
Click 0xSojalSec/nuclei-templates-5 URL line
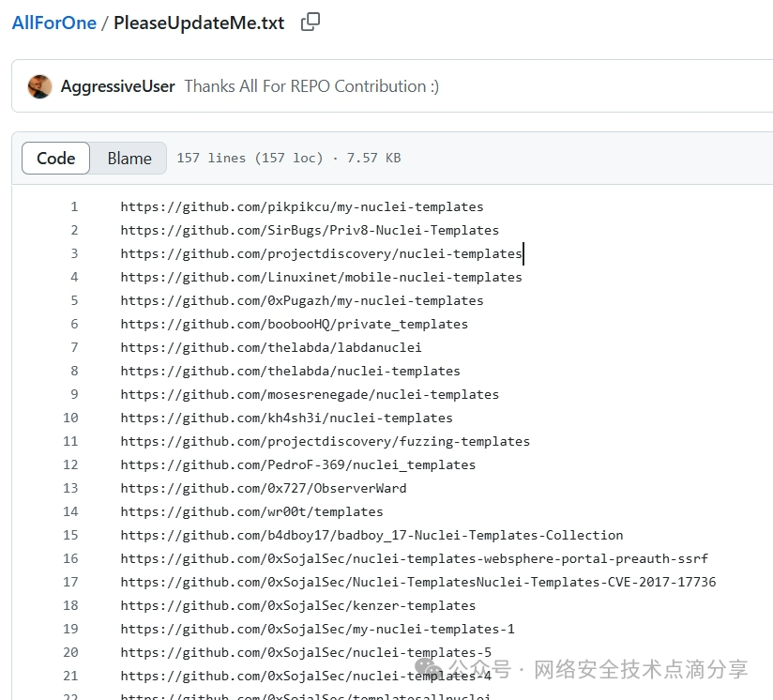point(306,652)
